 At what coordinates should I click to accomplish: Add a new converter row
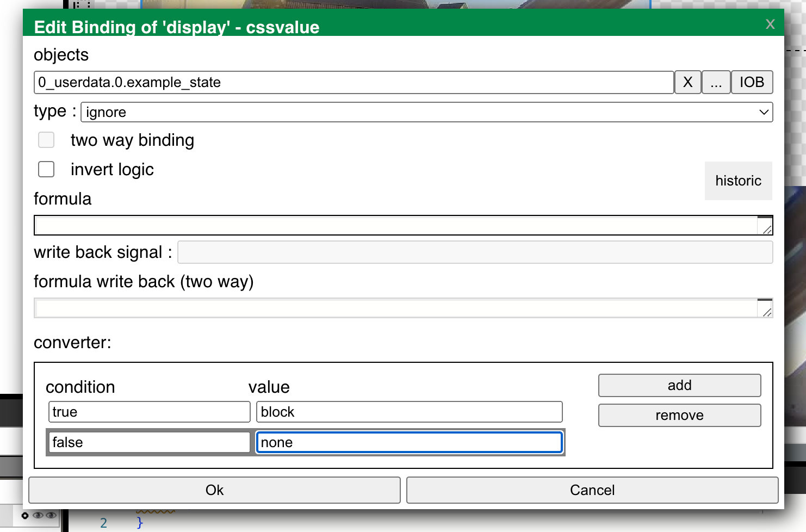[x=679, y=385]
